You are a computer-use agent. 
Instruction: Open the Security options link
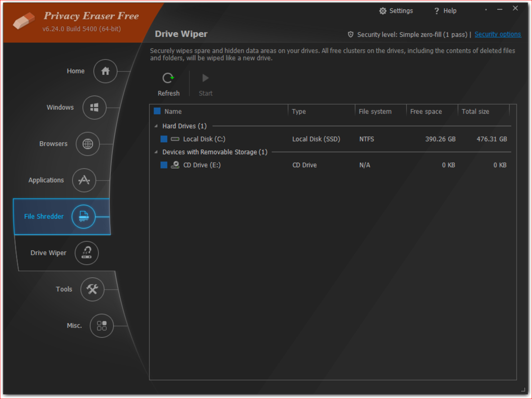point(497,34)
